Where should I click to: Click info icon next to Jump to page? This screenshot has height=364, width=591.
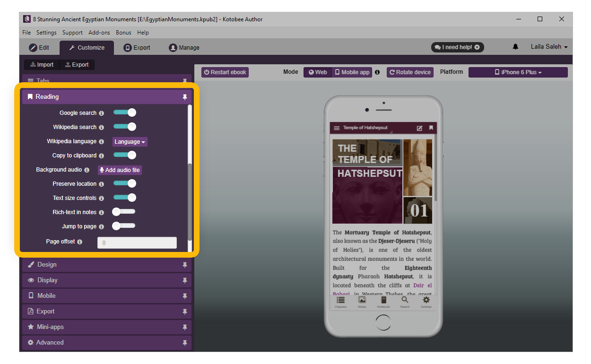click(101, 227)
